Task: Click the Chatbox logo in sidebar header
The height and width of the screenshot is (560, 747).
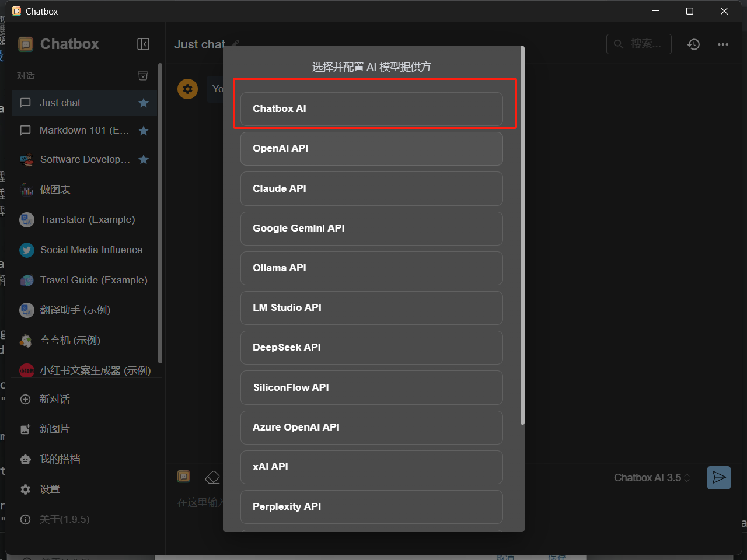Action: (x=26, y=44)
